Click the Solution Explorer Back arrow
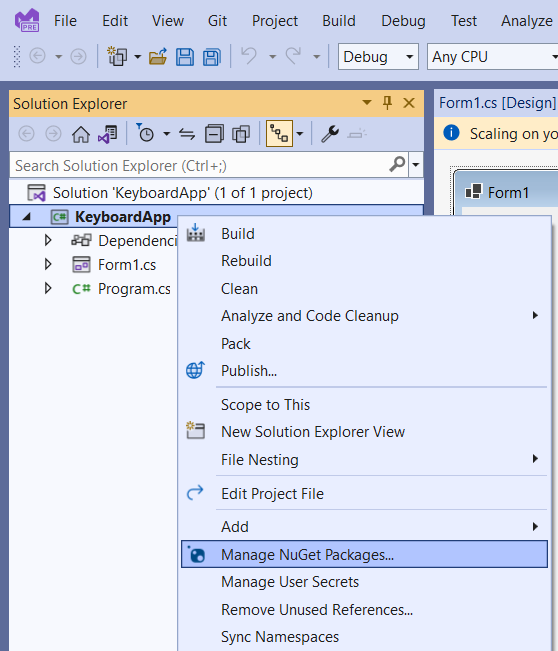Screen dimensions: 558x651 [x=27, y=134]
